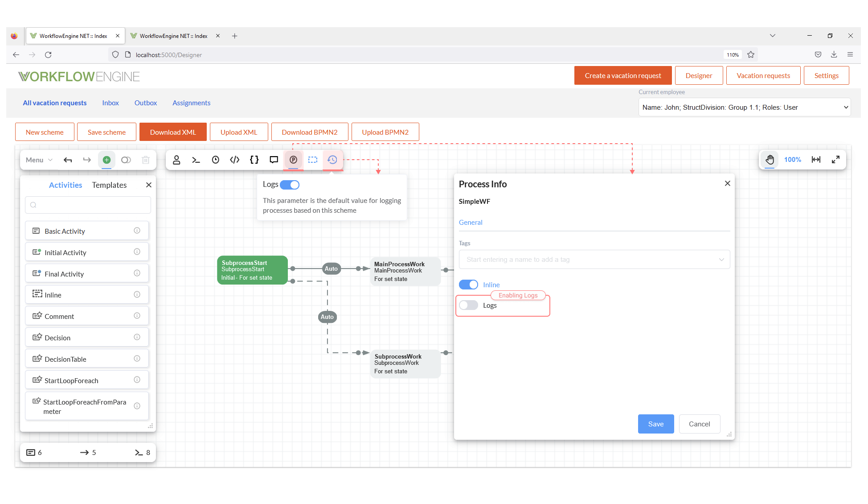Click New scheme button
This screenshot has width=868, height=504.
45,132
